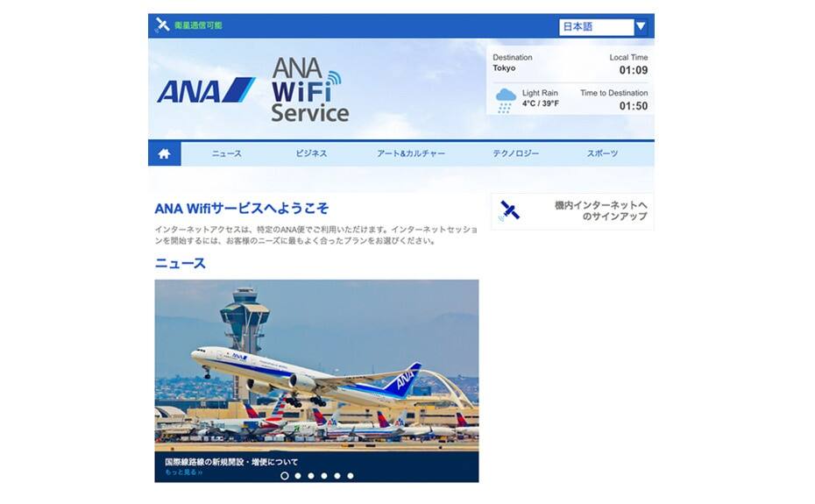Click the ANA airplane takeoff news image
This screenshot has width=815, height=504.
click(316, 366)
